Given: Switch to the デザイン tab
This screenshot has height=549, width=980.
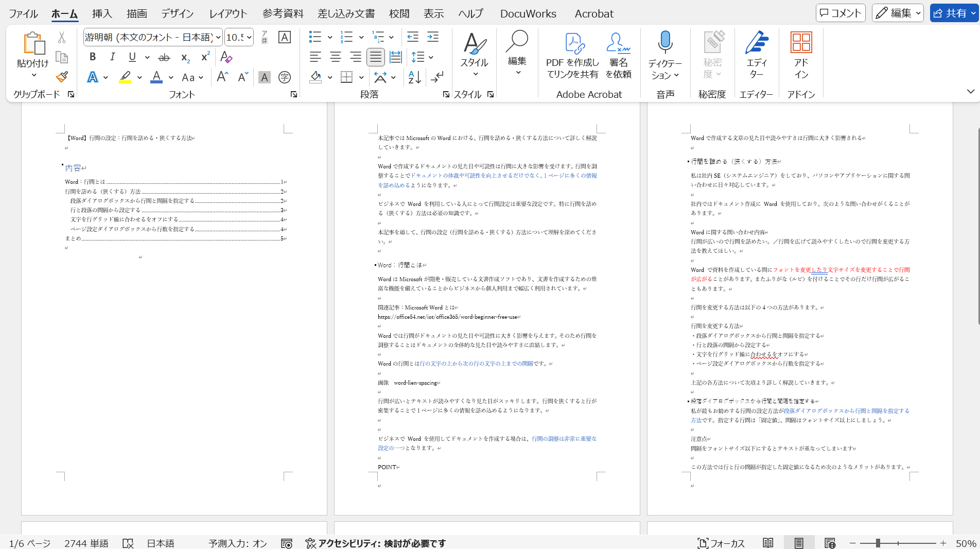Looking at the screenshot, I should tap(178, 13).
